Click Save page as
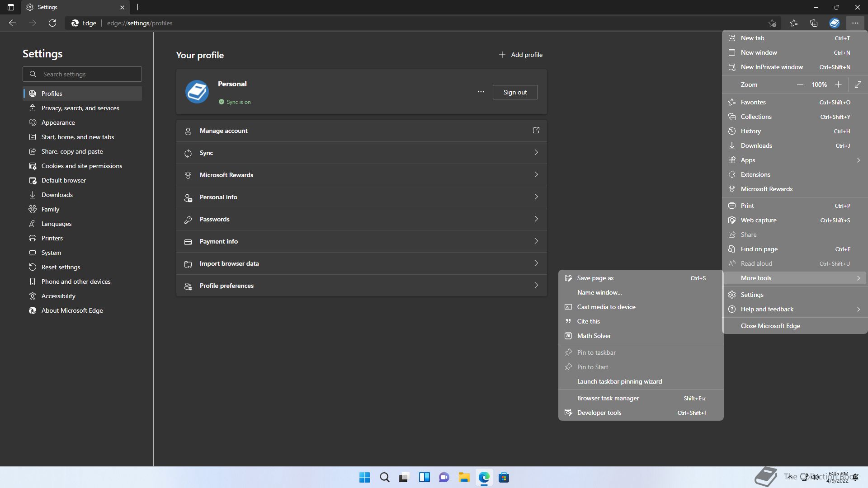The image size is (868, 488). coord(641,278)
